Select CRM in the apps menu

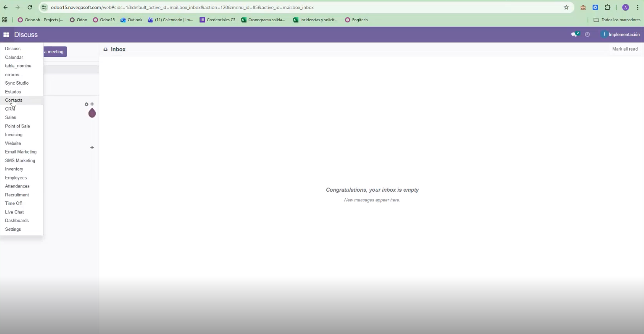click(10, 109)
